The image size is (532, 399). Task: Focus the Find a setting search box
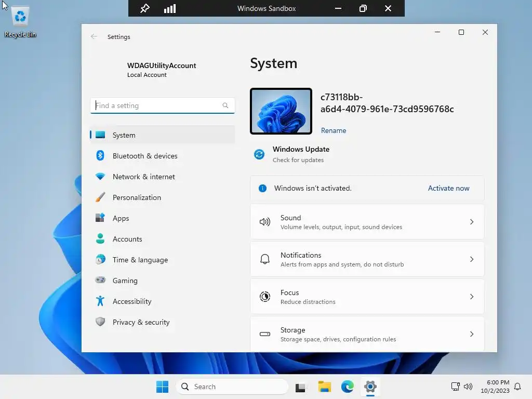pos(163,105)
